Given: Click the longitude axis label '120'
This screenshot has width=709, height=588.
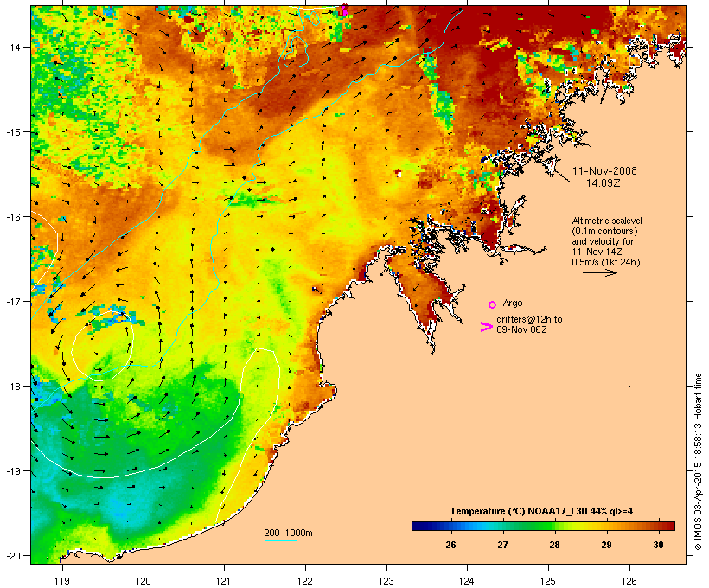Looking at the screenshot, I should click(144, 581).
